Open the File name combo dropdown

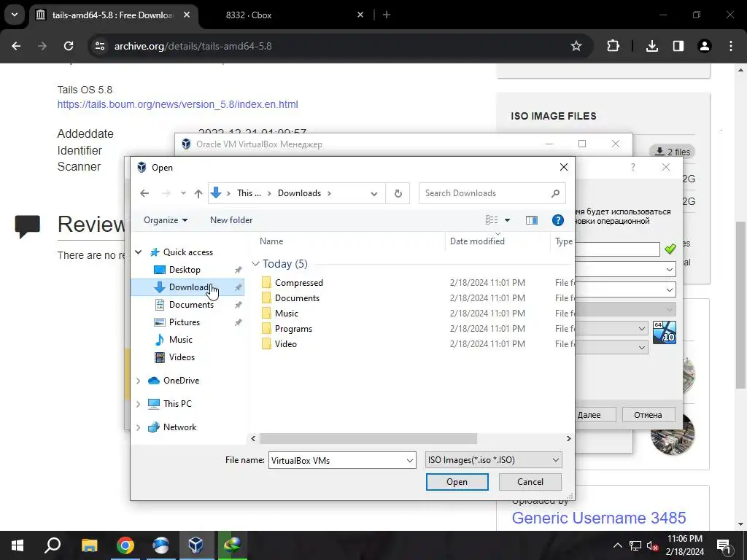click(x=410, y=461)
